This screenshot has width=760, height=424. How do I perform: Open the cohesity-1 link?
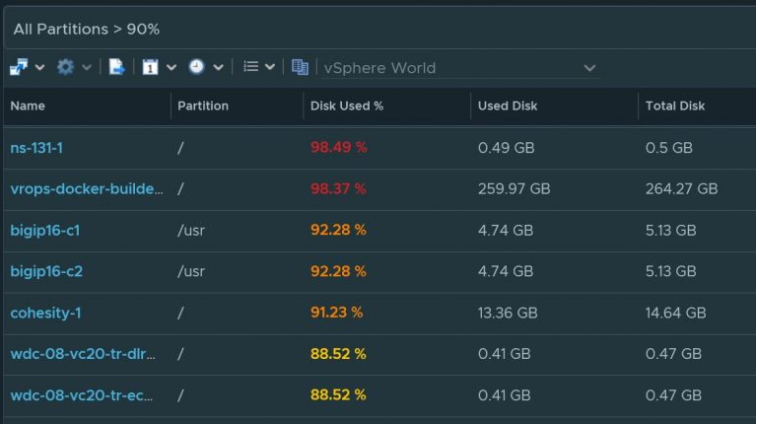(x=46, y=313)
